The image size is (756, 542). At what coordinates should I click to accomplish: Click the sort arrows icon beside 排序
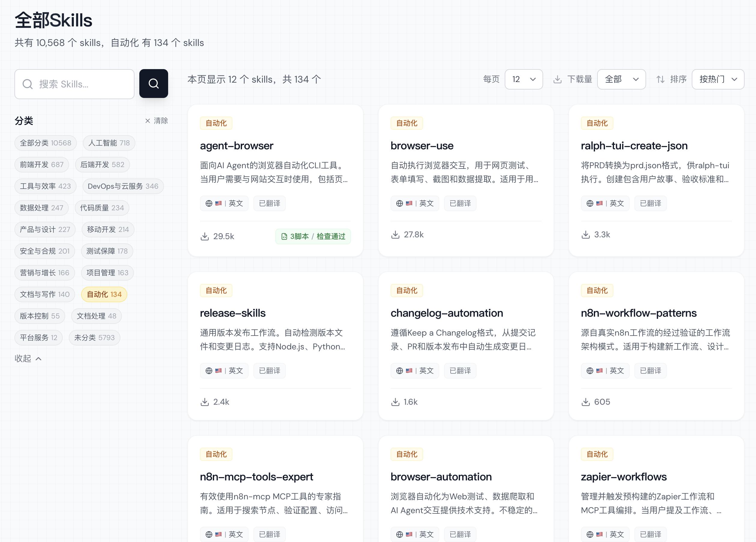click(660, 79)
